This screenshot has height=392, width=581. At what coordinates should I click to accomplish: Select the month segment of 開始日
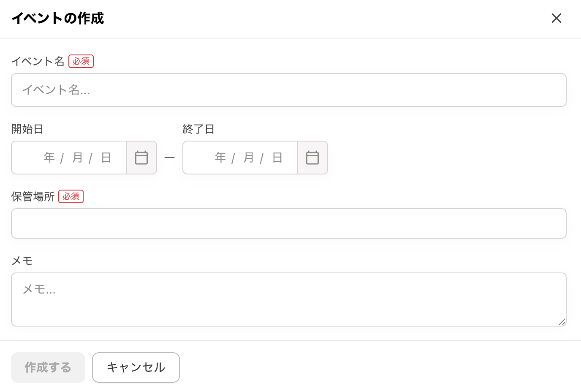pyautogui.click(x=78, y=158)
